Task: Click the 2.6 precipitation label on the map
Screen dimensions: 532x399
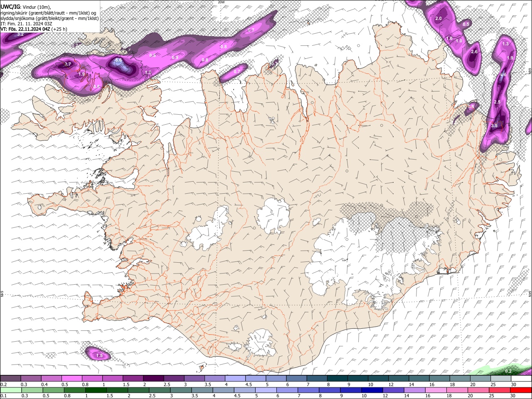Action: click(x=474, y=52)
